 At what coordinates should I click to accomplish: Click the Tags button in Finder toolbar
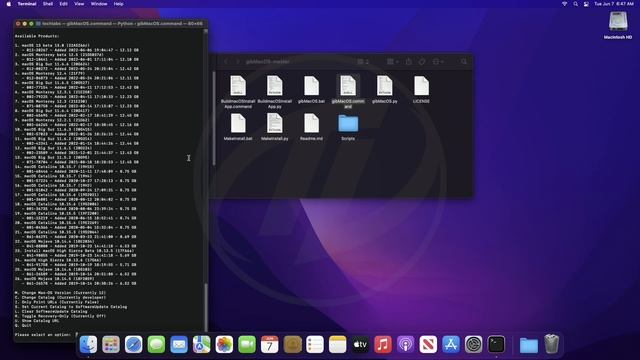[422, 62]
